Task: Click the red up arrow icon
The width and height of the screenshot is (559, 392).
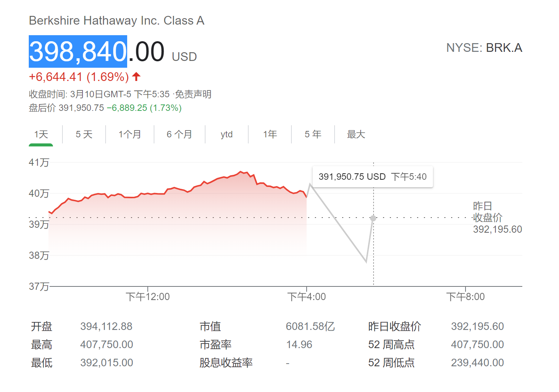Action: click(x=137, y=77)
